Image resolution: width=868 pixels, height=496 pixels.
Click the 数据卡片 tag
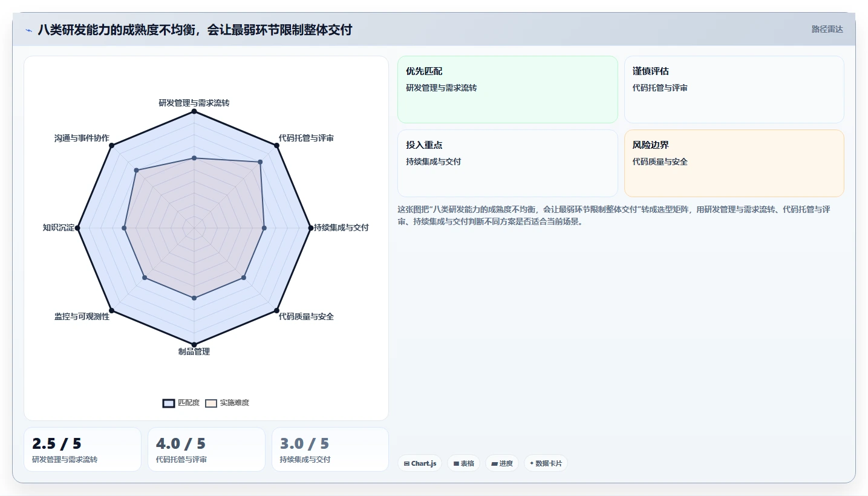tap(546, 463)
